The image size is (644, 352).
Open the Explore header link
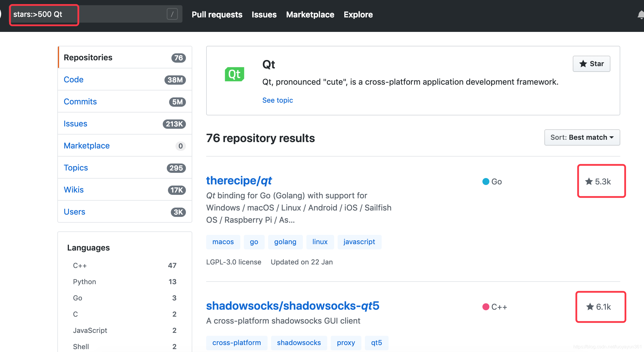point(358,14)
